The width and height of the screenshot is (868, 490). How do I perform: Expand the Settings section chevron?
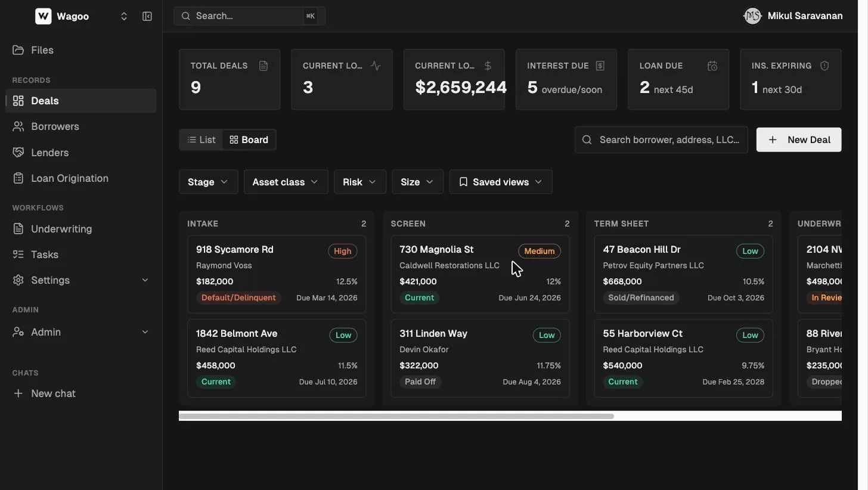point(145,280)
